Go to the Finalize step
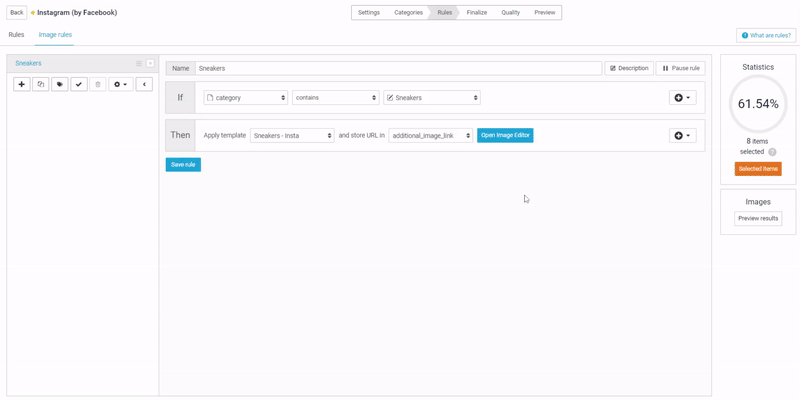 click(477, 13)
